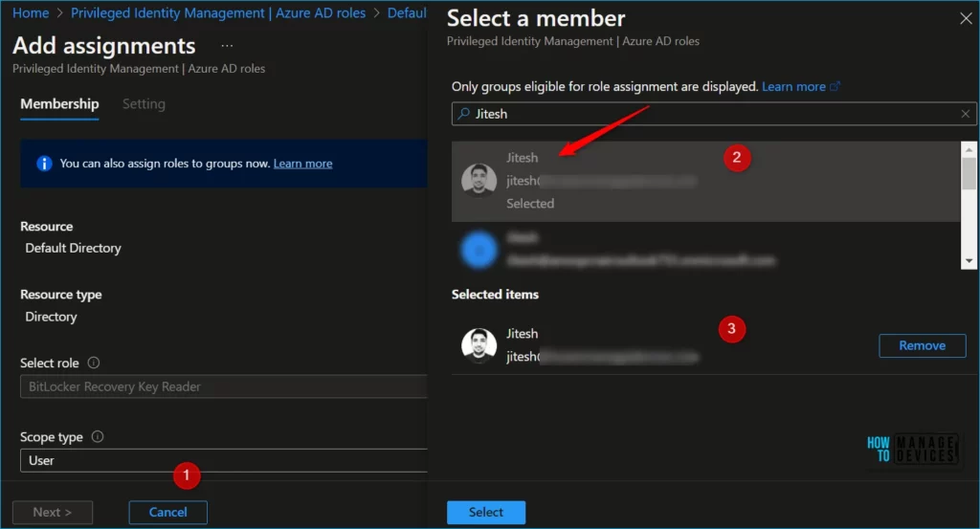
Task: Click the results list scroll down arrow
Action: [x=969, y=261]
